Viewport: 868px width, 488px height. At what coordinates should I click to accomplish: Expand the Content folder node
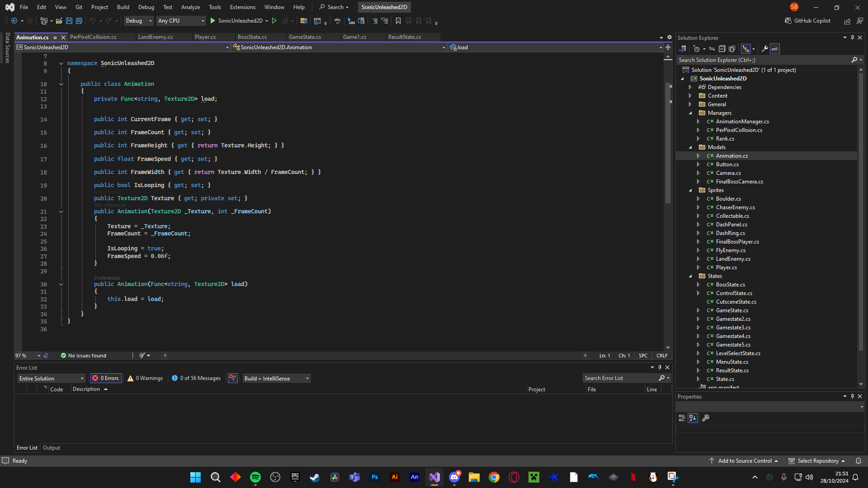pyautogui.click(x=690, y=96)
